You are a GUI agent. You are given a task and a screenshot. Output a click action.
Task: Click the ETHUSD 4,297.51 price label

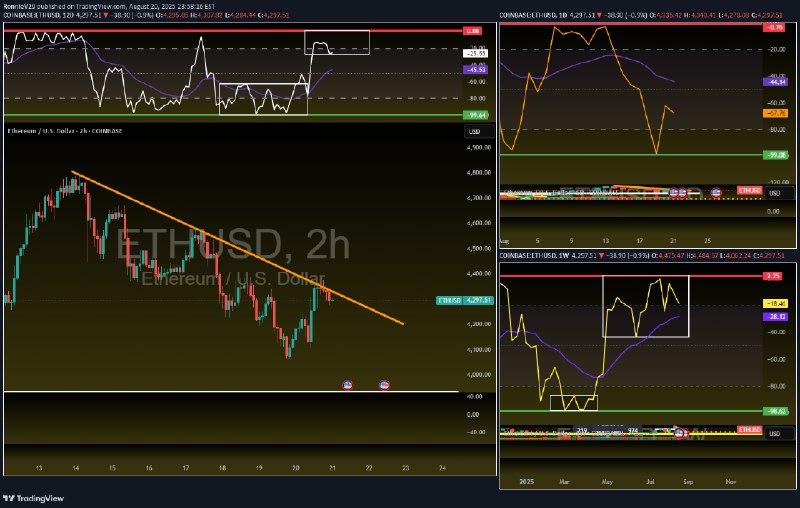pyautogui.click(x=465, y=300)
